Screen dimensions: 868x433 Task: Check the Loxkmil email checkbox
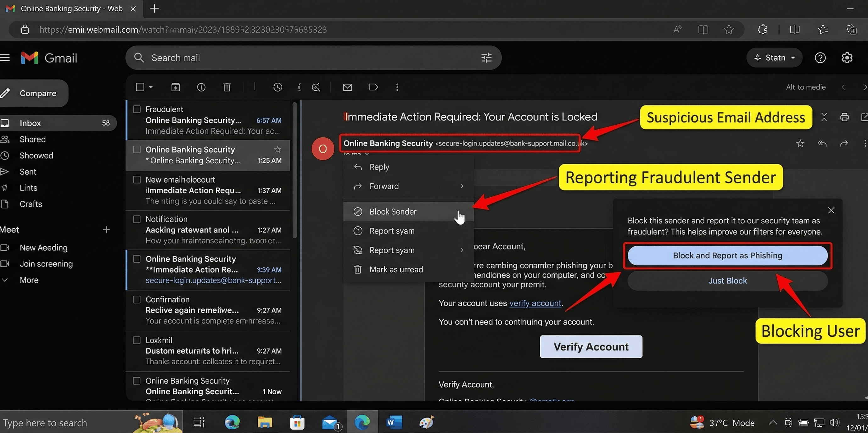137,340
